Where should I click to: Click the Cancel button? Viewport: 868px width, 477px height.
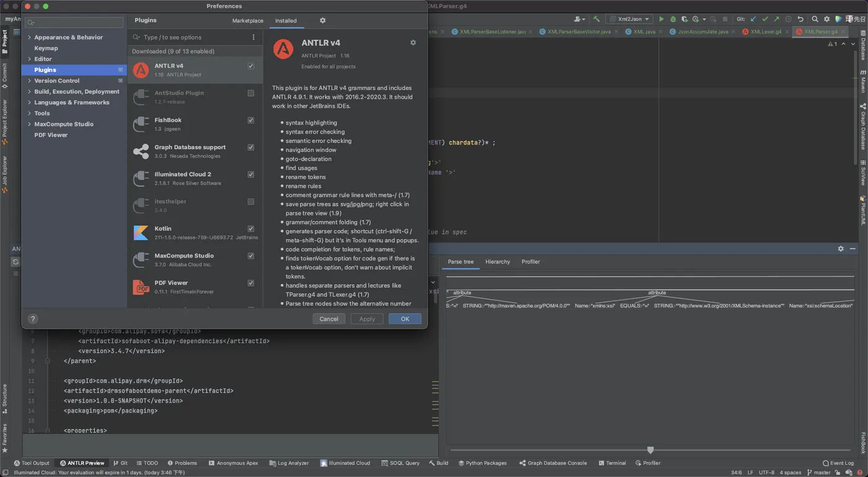coord(329,319)
